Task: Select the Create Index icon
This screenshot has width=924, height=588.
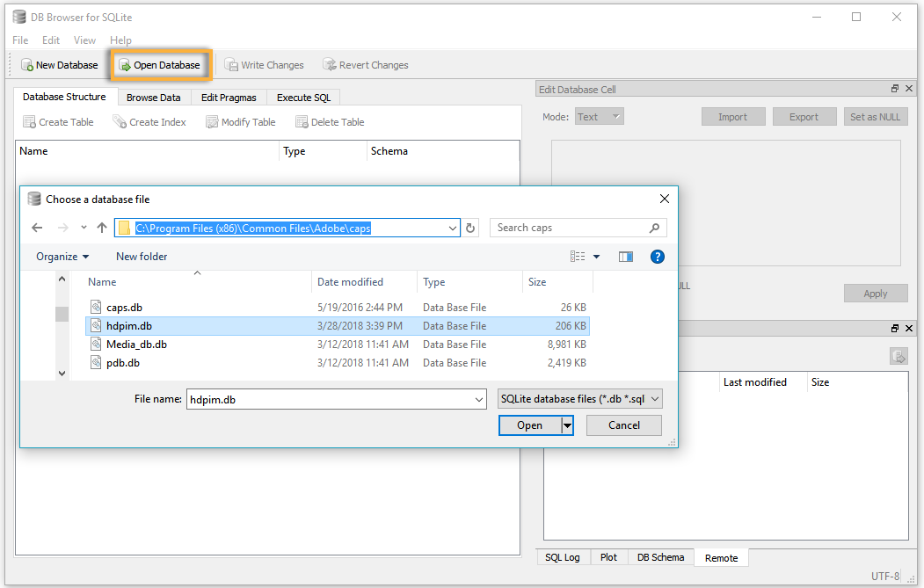Action: point(149,121)
